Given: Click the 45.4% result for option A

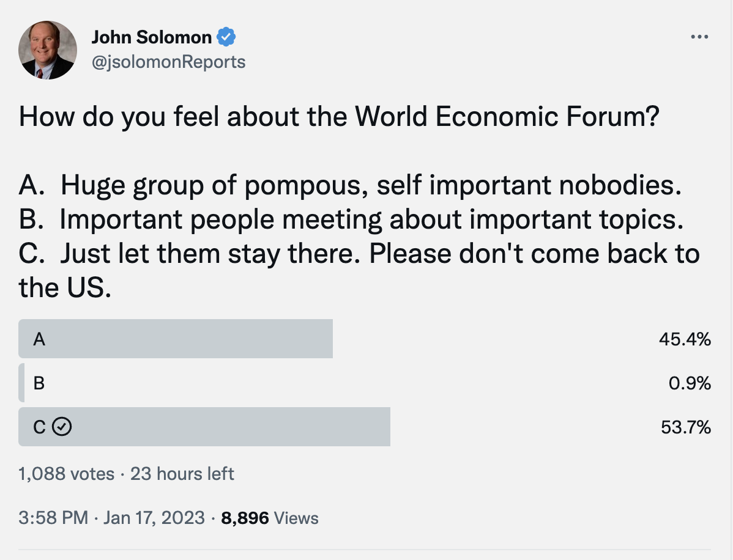Looking at the screenshot, I should 685,339.
